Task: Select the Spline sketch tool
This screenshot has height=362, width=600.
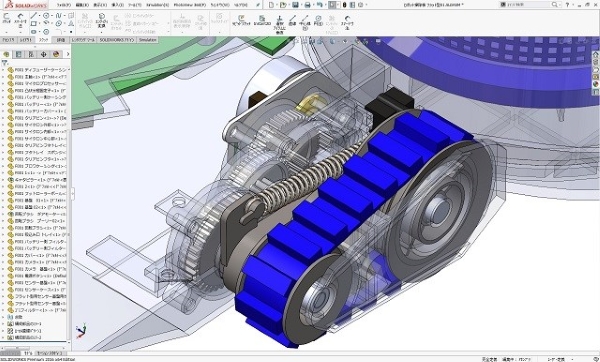Action: [x=59, y=16]
